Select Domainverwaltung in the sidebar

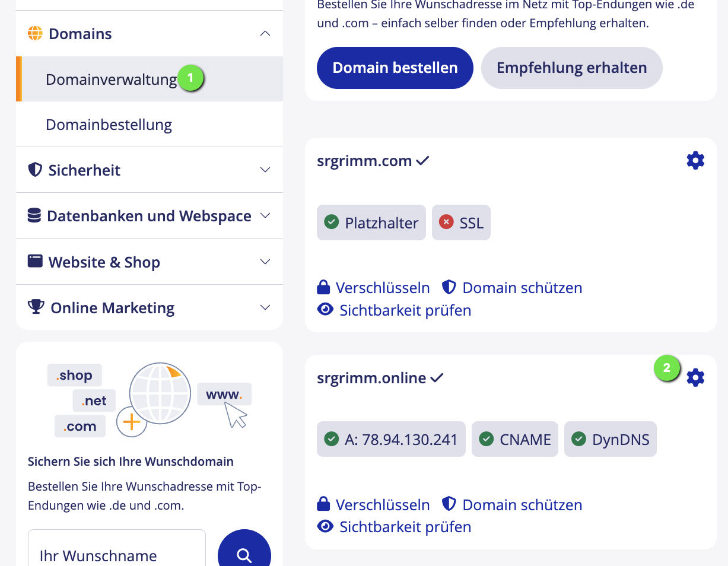(112, 79)
